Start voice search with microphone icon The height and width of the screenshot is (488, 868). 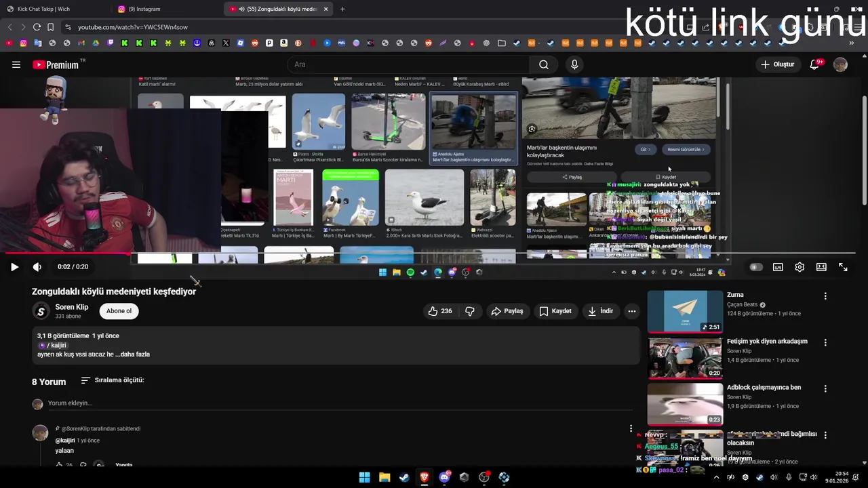pyautogui.click(x=574, y=64)
